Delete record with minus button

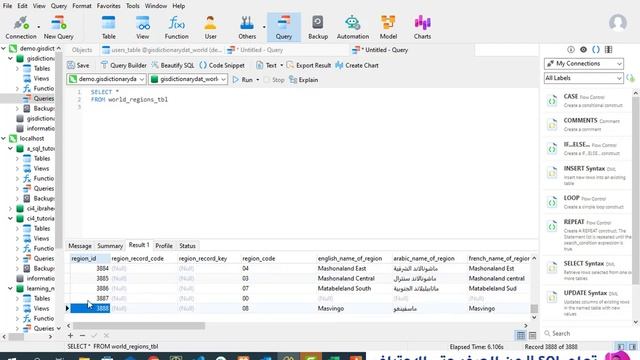coord(82,336)
